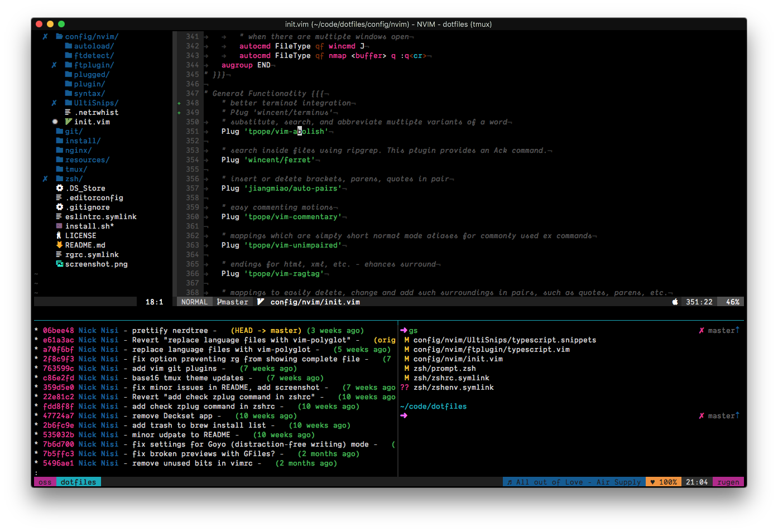Image resolution: width=778 pixels, height=532 pixels.
Task: Click the autoload/ folder icon
Action: point(68,46)
